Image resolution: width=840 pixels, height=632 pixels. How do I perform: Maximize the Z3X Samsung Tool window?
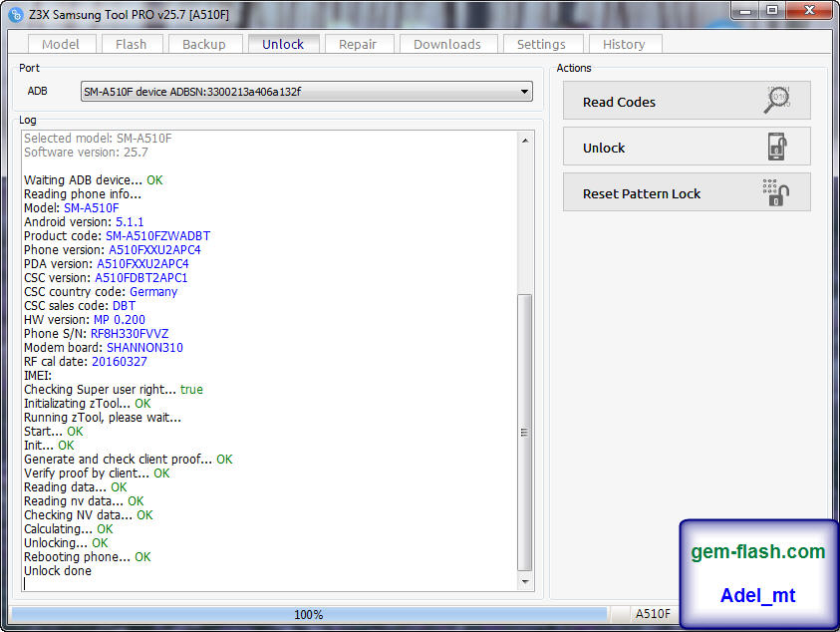pos(772,11)
